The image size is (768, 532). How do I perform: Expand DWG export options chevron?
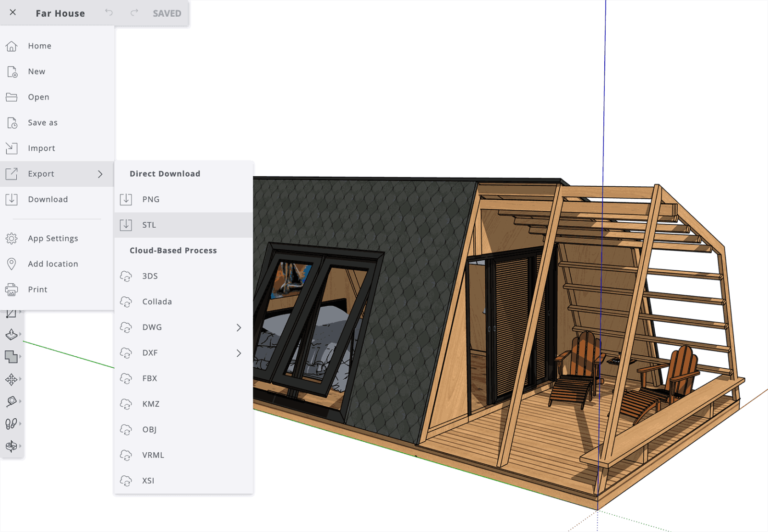click(239, 327)
